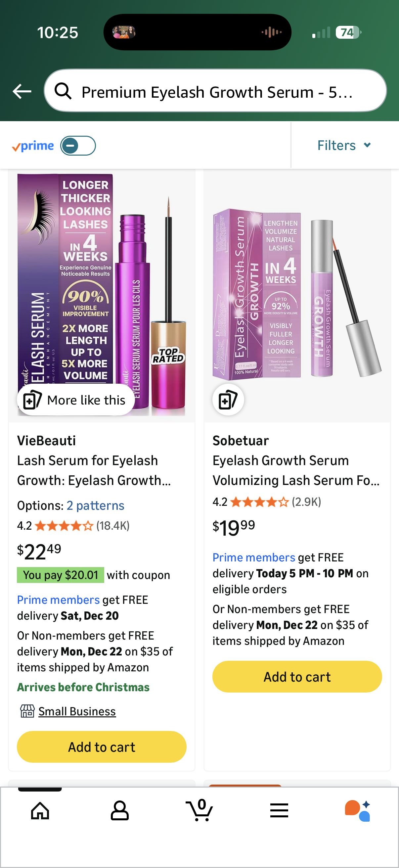399x868 pixels.
Task: Expand the Filters dropdown
Action: point(344,145)
